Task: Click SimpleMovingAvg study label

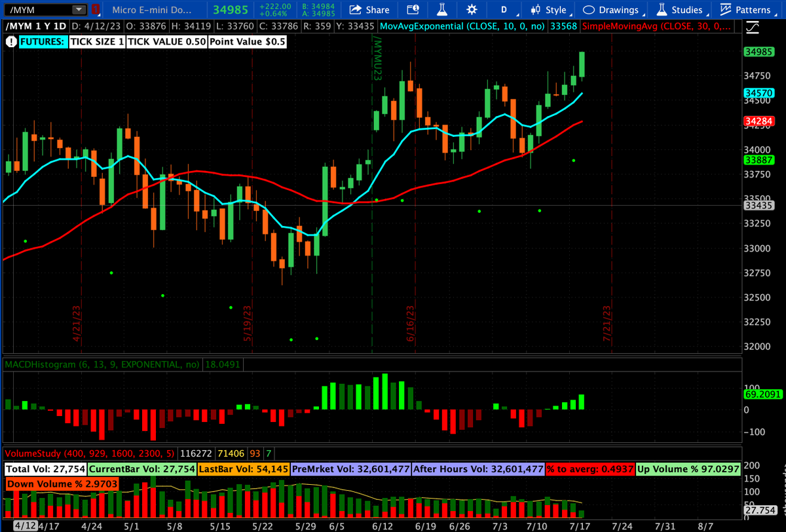Action: (657, 26)
